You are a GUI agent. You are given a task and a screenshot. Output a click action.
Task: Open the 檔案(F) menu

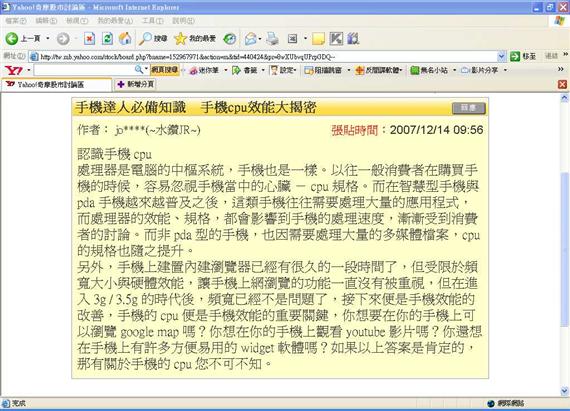click(16, 21)
